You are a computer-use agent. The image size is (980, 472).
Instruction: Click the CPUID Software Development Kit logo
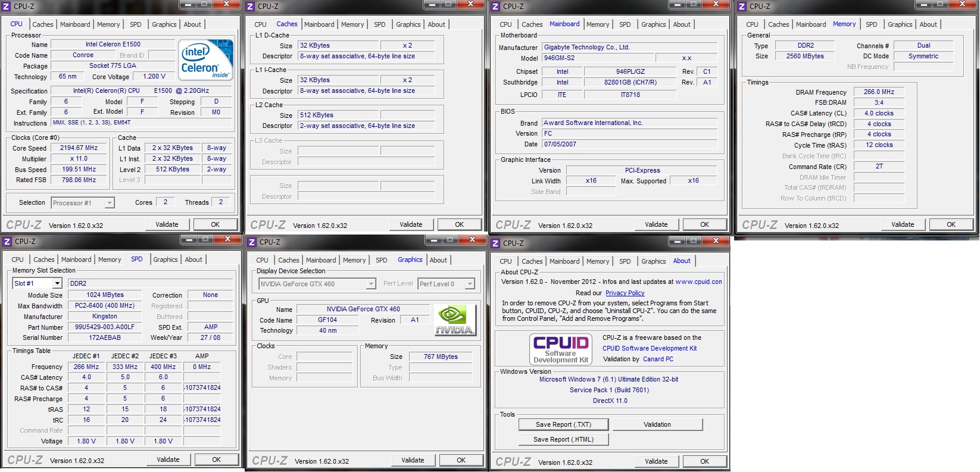click(561, 349)
